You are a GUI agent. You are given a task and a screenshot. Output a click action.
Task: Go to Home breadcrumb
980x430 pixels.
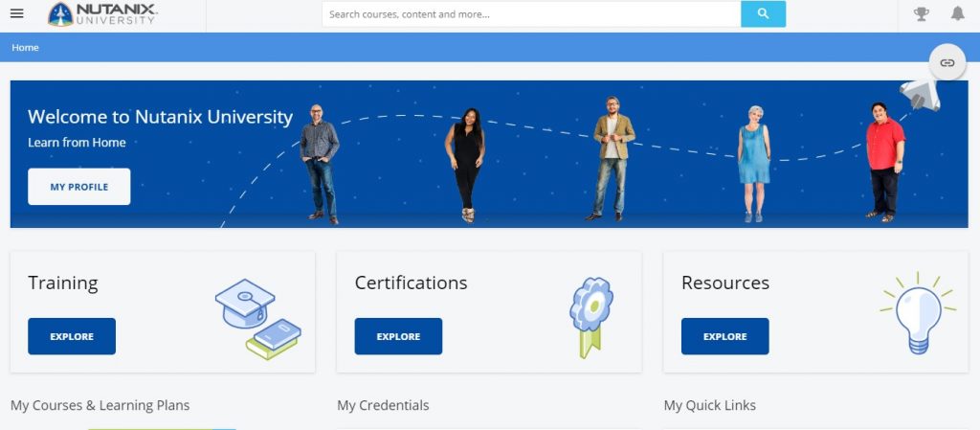coord(25,48)
